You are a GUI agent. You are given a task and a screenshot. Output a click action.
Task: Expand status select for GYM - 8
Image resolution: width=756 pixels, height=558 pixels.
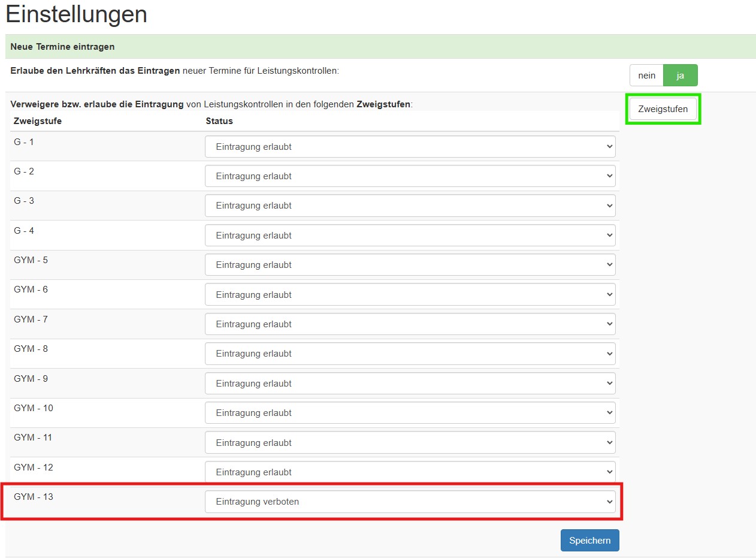pos(410,354)
